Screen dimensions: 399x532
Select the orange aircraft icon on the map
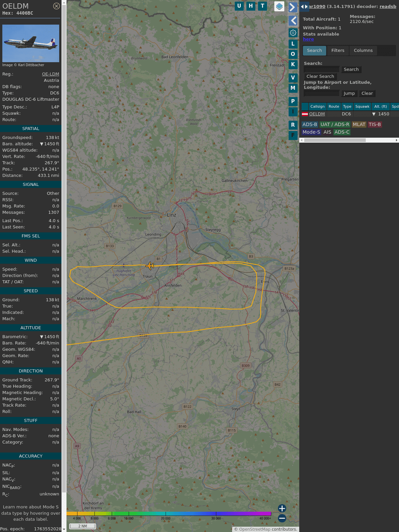[150, 266]
